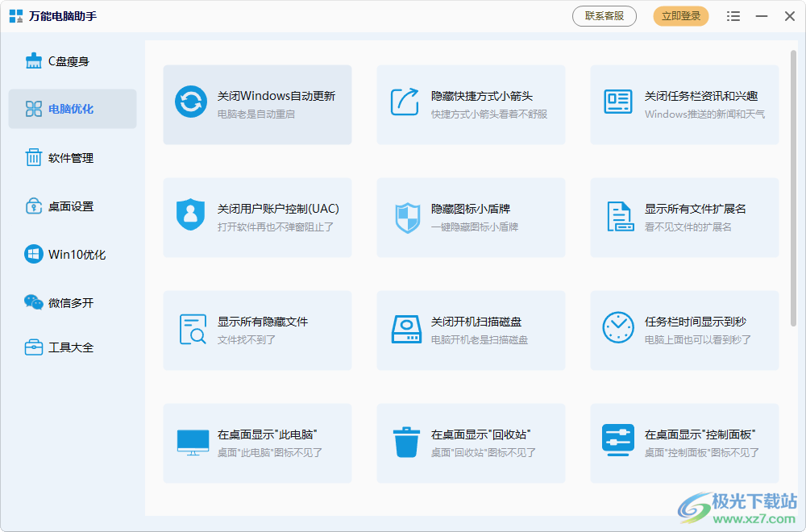Viewport: 806px width, 532px height.
Task: Click the recycle bin icon on 回收站 card
Action: (x=406, y=442)
